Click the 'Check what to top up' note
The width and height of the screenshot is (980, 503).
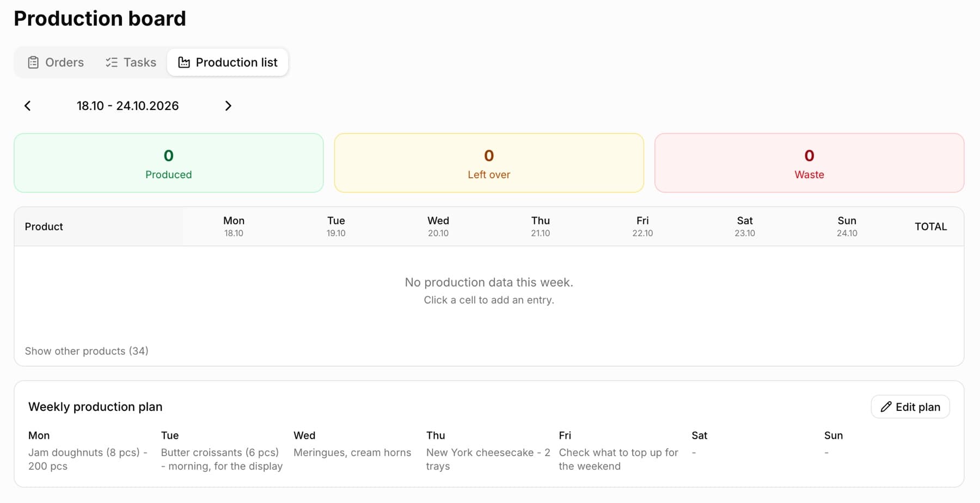618,459
